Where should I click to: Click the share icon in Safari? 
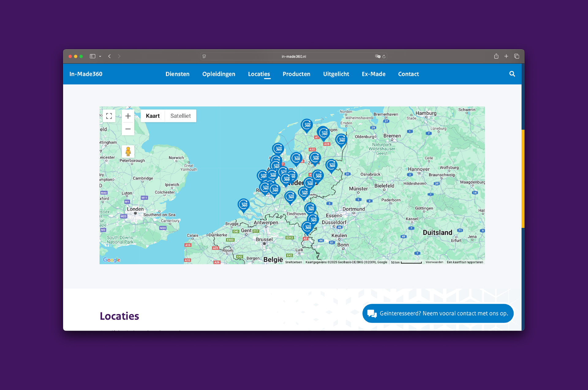tap(496, 56)
